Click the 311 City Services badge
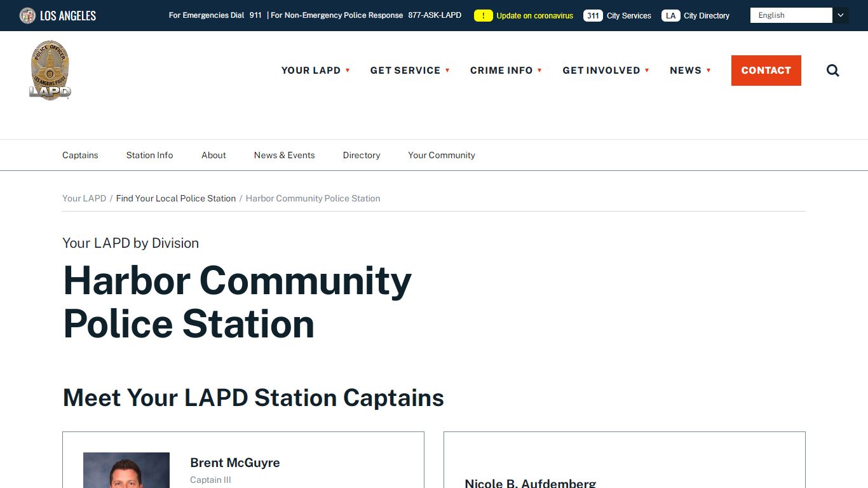Viewport: 868px width, 488px height. click(593, 15)
